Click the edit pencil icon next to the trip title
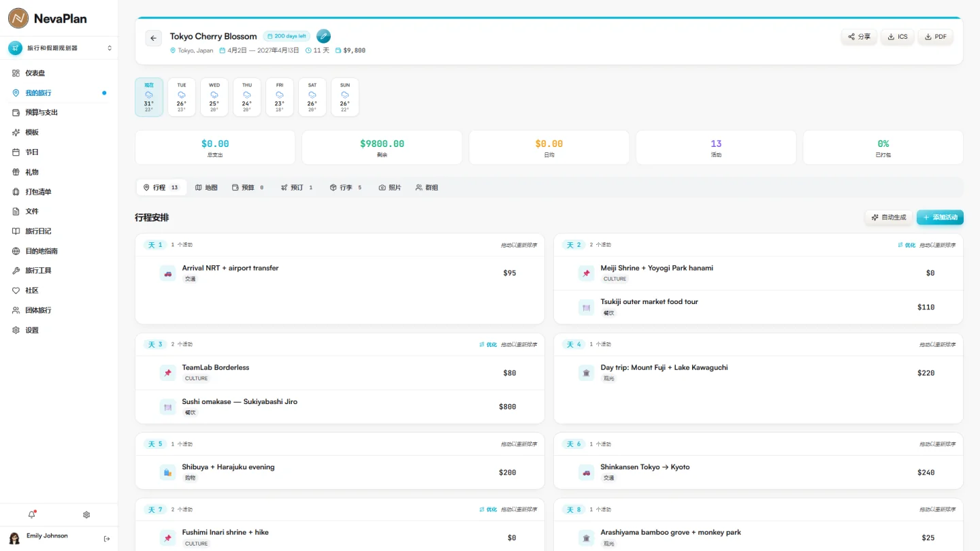Screen dimensions: 980x551 324,36
